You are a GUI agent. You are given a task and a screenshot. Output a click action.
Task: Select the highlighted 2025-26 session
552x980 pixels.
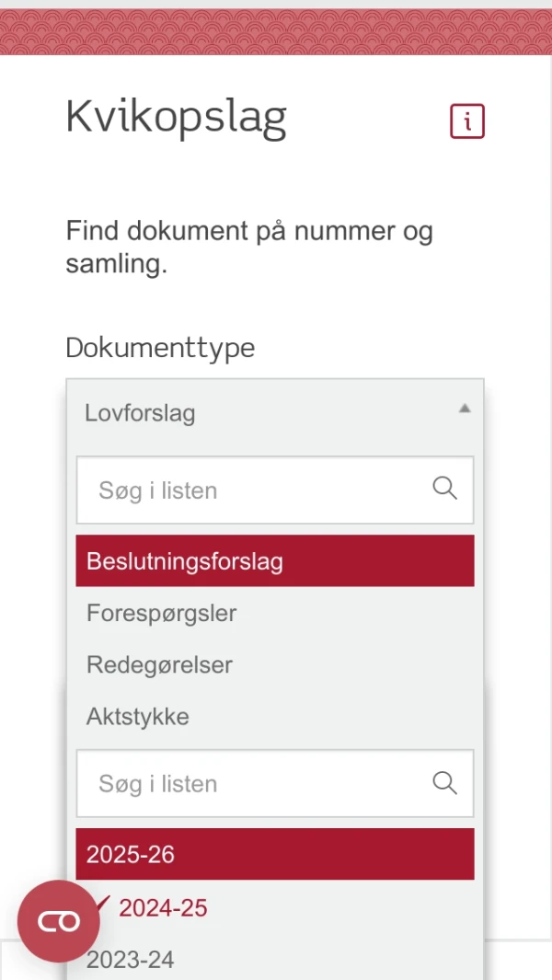click(274, 854)
